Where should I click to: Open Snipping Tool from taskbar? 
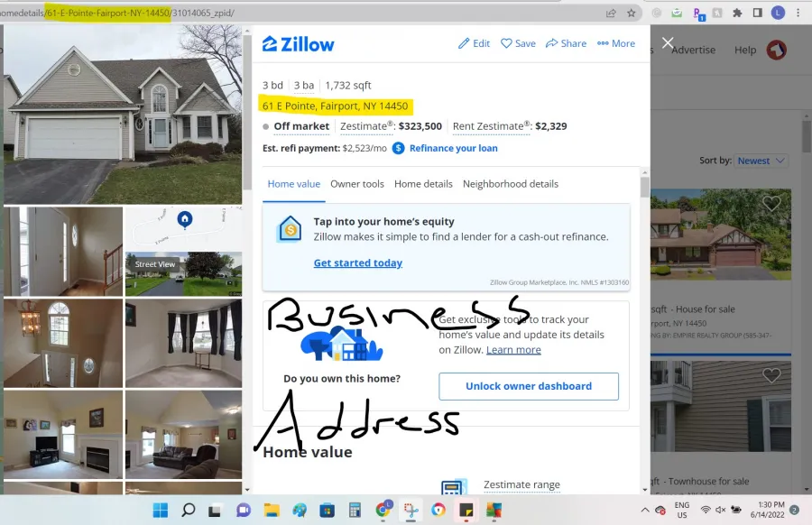[x=411, y=511]
